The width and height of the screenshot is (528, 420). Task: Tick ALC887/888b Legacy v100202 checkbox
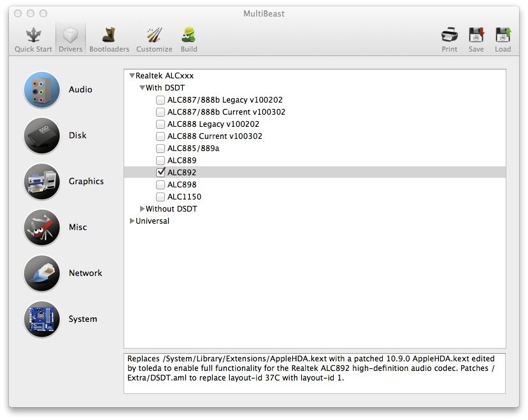[x=161, y=100]
